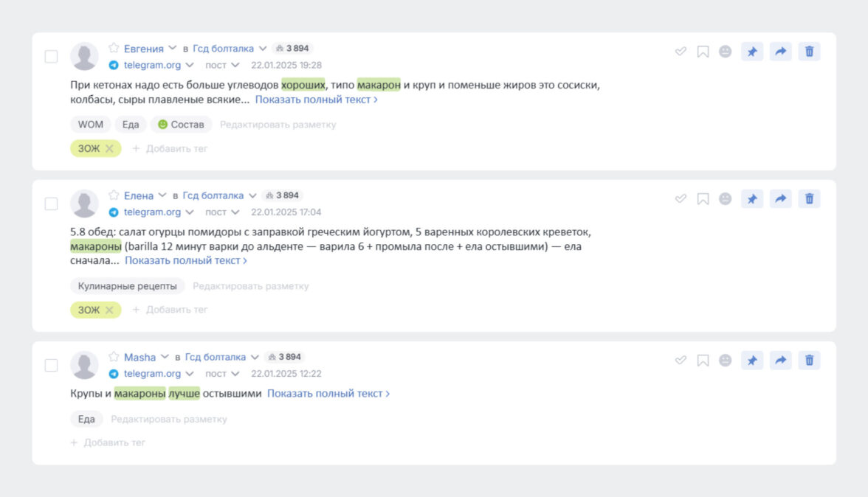Expand telegram.org source dropdown in Masha's post
868x497 pixels.
(190, 374)
